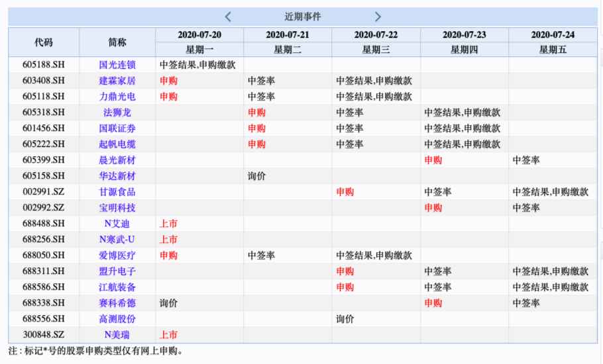This screenshot has height=364, width=603.
Task: Open stock link 赛科希德
Action: tap(117, 303)
